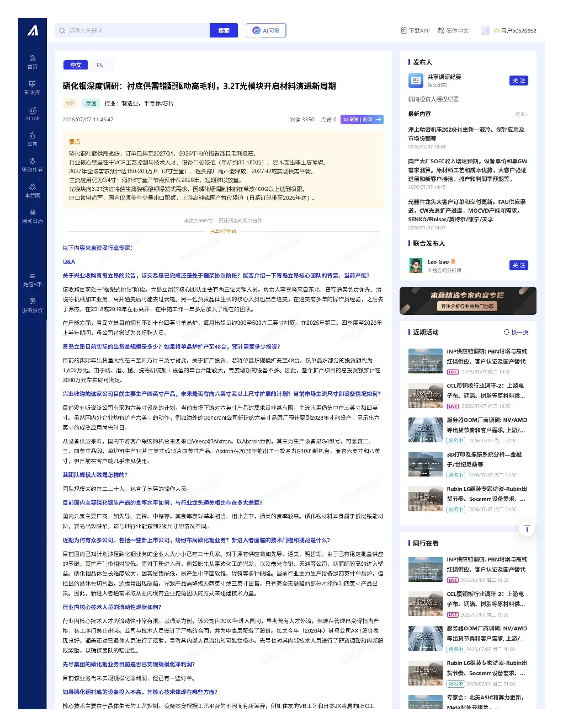
Task: Click the site logo in the sidebar
Action: [x=33, y=30]
